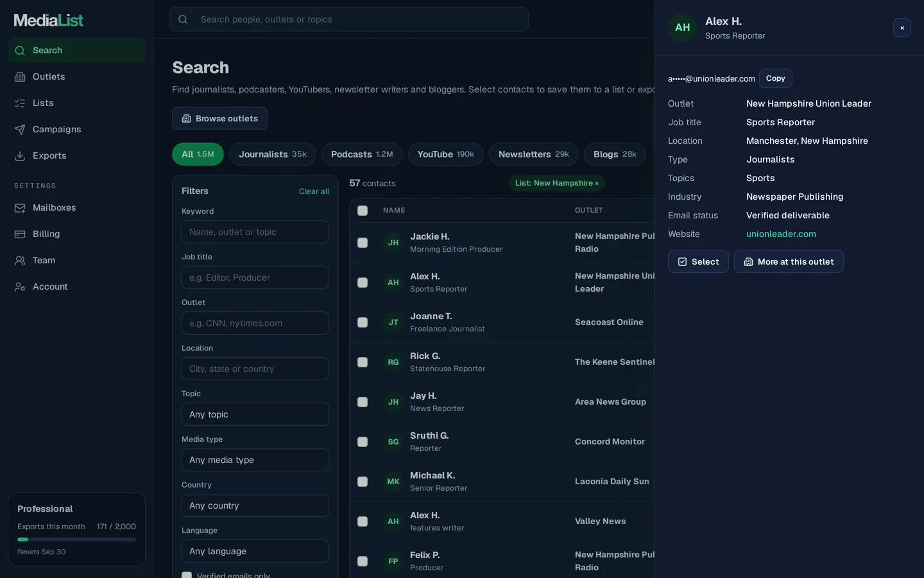Open the Outlets sidebar icon
This screenshot has width=924, height=578.
tap(20, 77)
